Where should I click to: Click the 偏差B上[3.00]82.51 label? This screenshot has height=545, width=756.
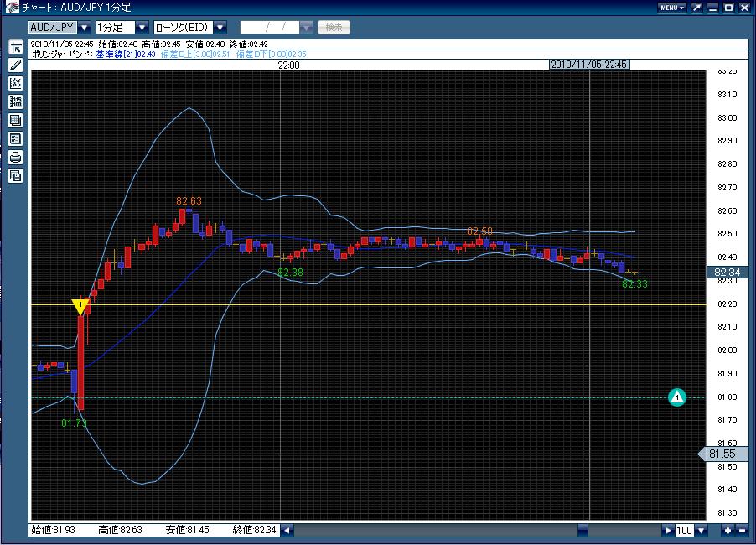pos(195,54)
